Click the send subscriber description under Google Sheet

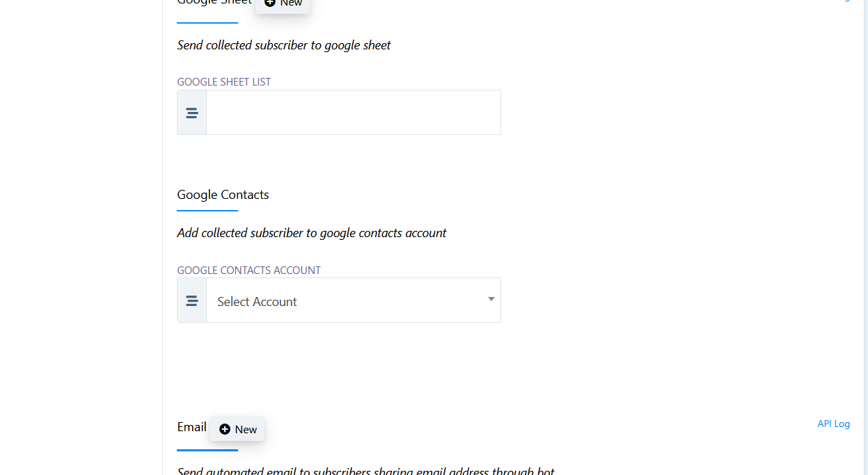[283, 45]
